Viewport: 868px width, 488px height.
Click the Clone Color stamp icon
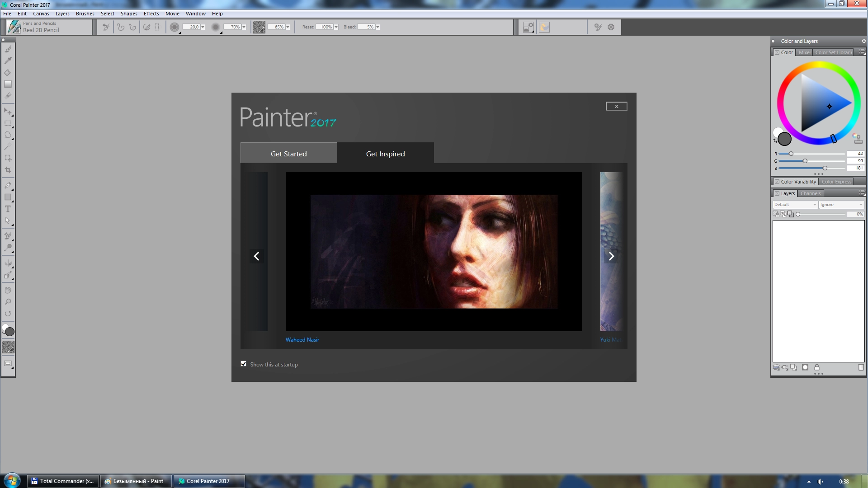tap(857, 139)
